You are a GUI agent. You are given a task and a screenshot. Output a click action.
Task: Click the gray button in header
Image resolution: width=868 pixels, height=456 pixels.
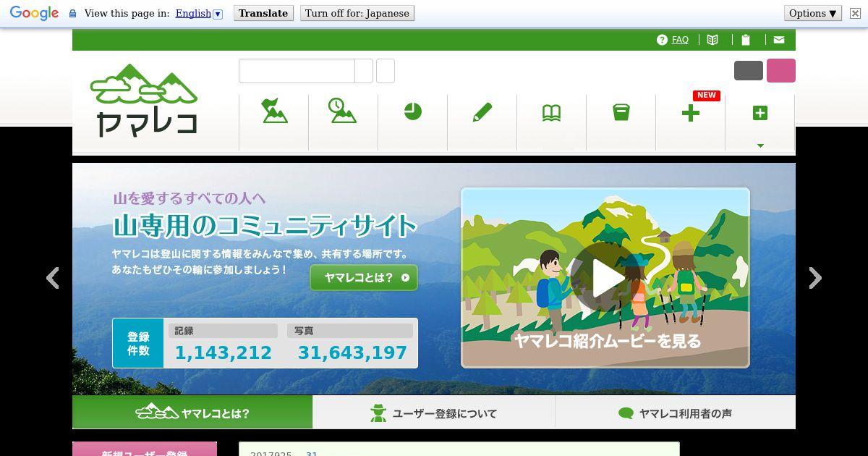pyautogui.click(x=749, y=70)
